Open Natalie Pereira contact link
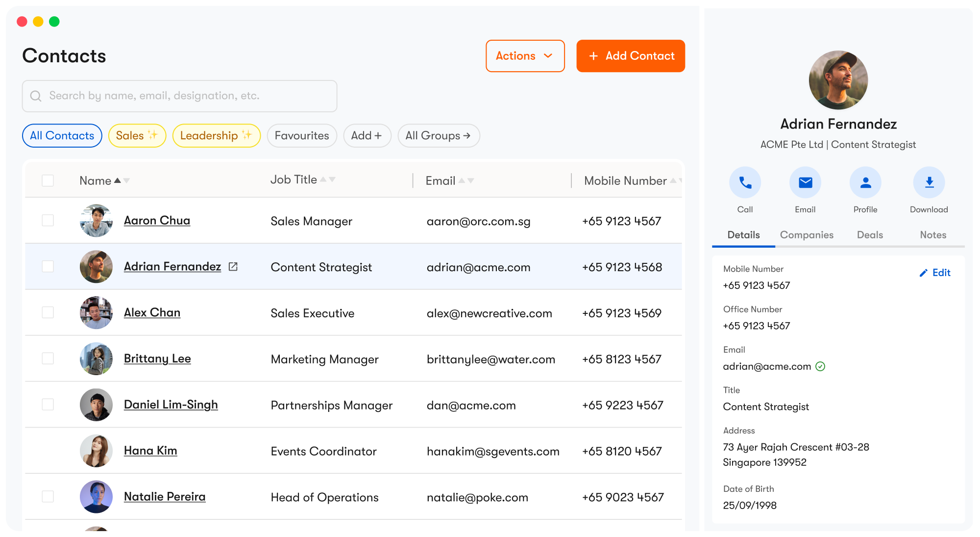Viewport: 980px width, 537px height. [x=165, y=497]
